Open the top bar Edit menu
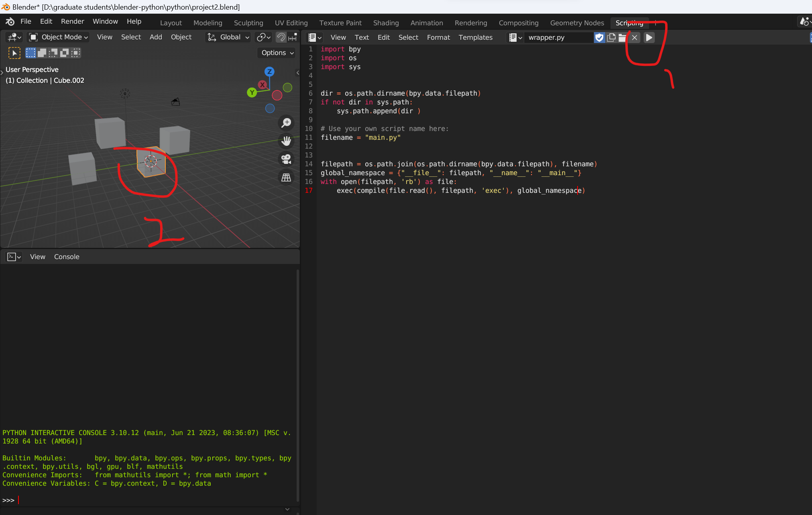The width and height of the screenshot is (812, 515). [x=46, y=21]
